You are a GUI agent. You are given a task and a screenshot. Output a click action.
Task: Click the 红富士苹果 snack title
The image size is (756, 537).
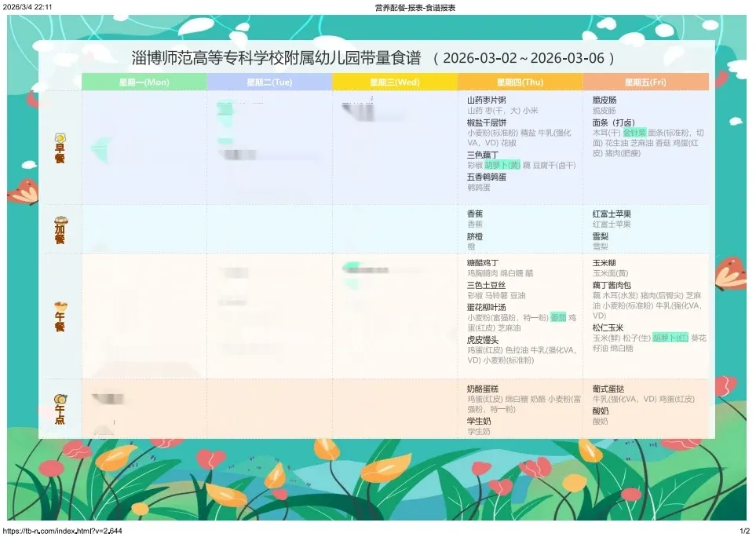pyautogui.click(x=612, y=214)
